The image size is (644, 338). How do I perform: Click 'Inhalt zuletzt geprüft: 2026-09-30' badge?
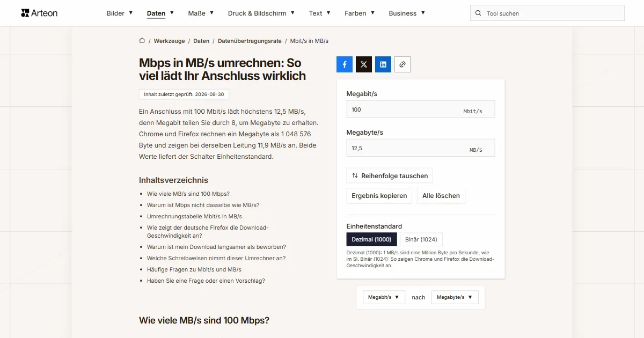pos(184,94)
